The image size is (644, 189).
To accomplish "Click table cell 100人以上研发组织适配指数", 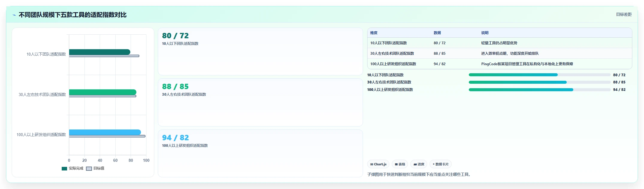I will pos(393,64).
